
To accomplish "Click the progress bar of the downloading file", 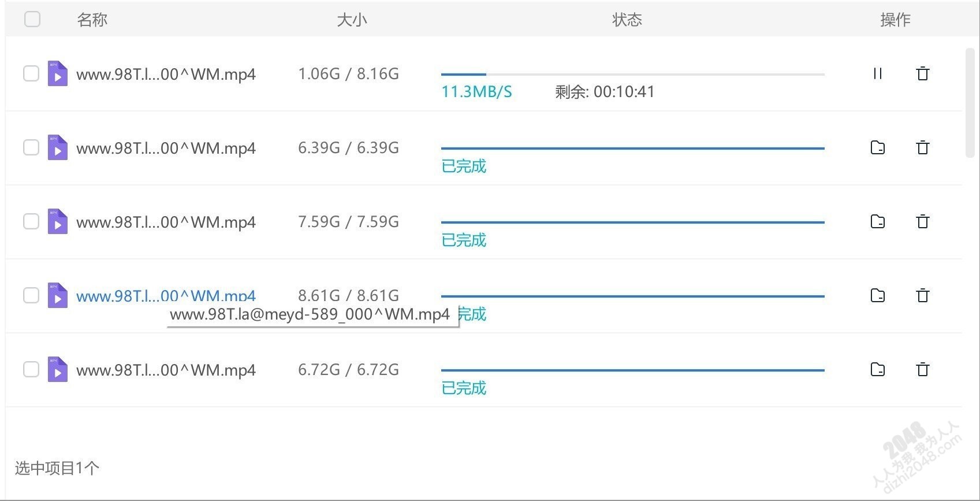I will coord(632,75).
